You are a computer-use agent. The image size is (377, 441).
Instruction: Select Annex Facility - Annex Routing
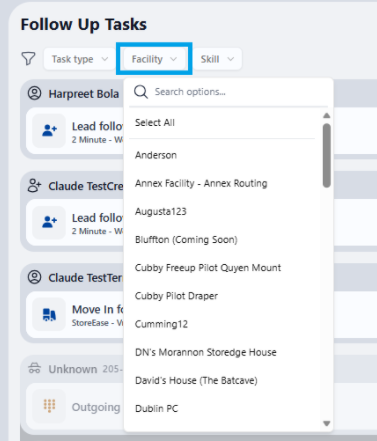[201, 183]
